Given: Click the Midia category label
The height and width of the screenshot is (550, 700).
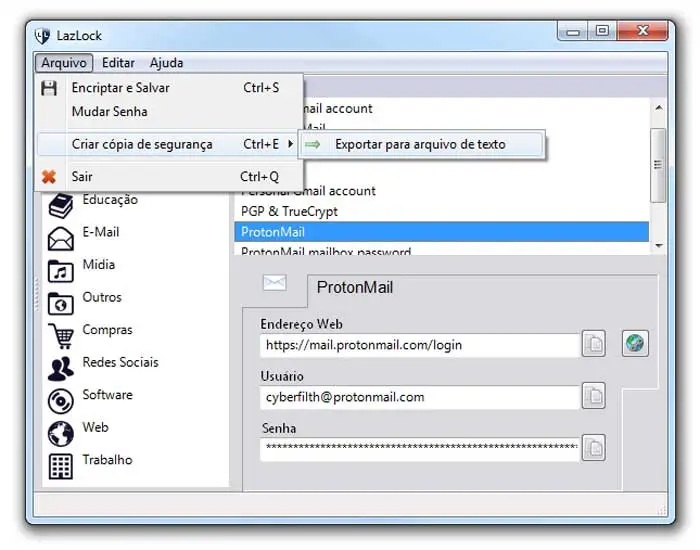Looking at the screenshot, I should pyautogui.click(x=99, y=265).
